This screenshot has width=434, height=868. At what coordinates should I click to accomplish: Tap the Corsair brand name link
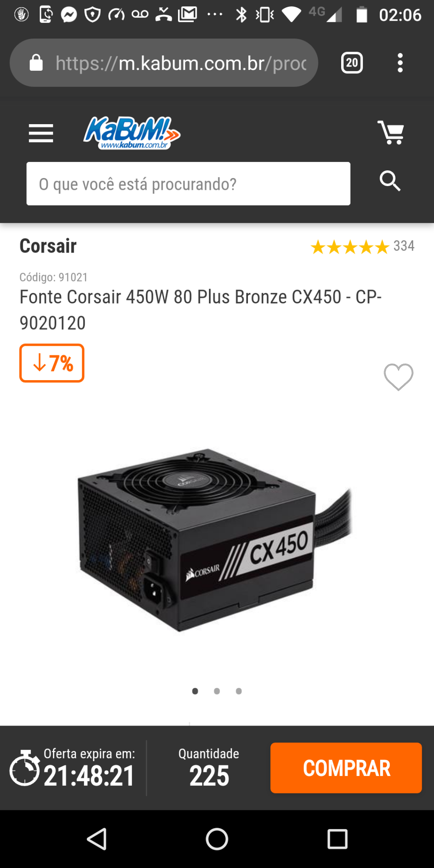(48, 246)
